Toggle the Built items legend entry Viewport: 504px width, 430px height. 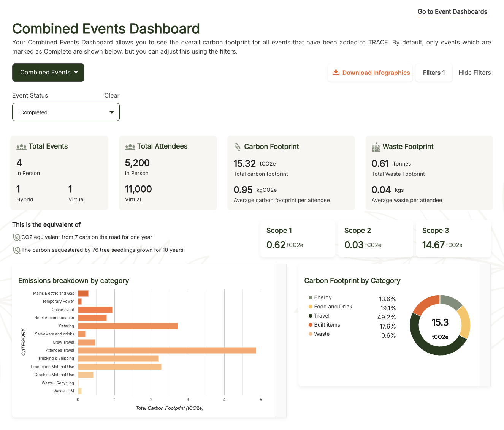327,325
